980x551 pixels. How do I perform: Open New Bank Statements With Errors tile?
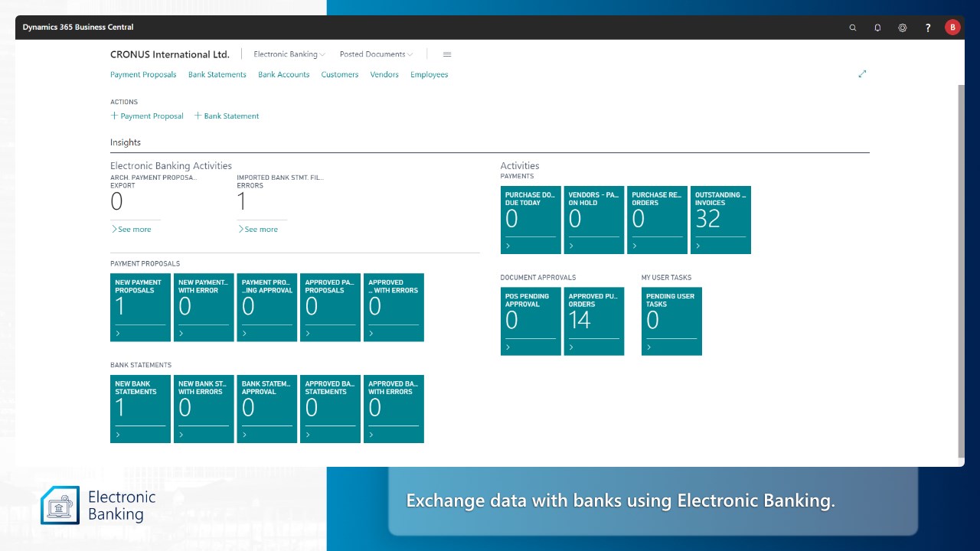point(204,409)
